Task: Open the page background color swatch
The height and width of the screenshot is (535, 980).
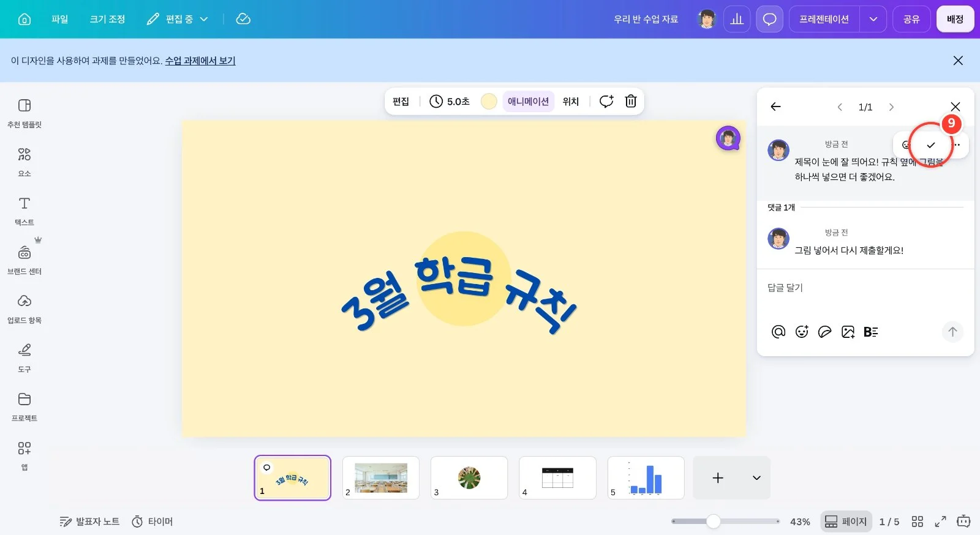Action: 489,102
